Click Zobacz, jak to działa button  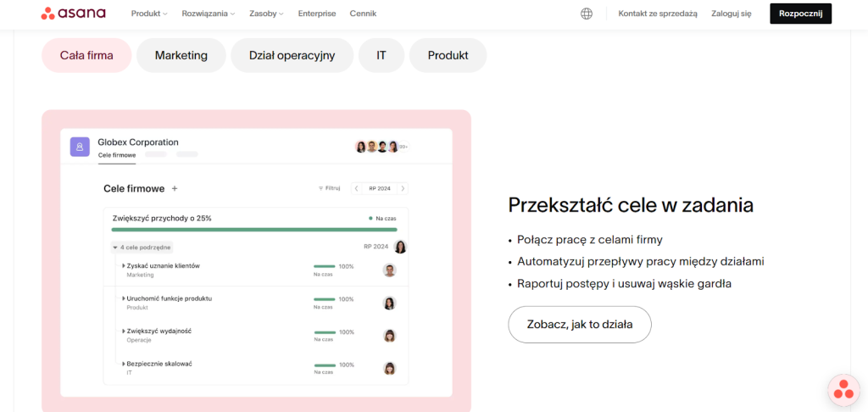[580, 325]
